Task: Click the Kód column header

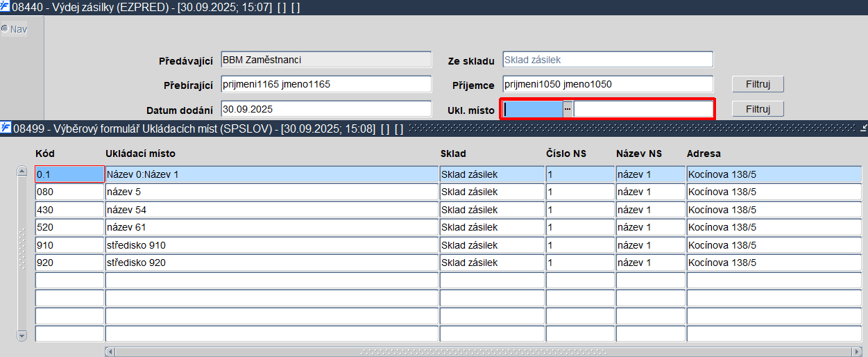Action: coord(45,153)
